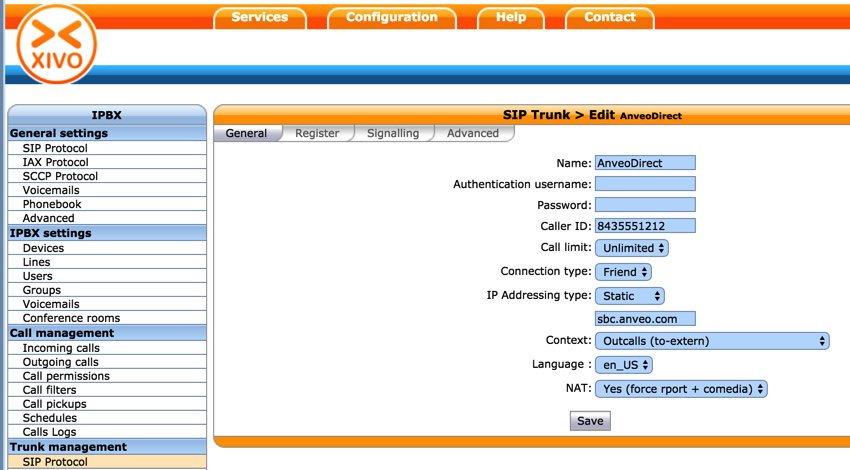
Task: Open the NAT dropdown
Action: (681, 389)
